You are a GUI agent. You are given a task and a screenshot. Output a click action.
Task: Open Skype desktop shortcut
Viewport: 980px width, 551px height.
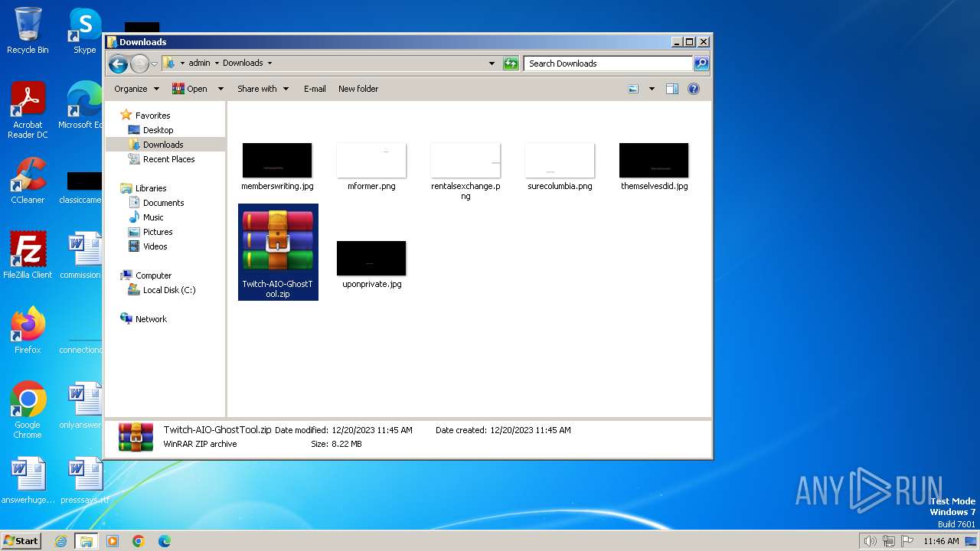(x=84, y=31)
